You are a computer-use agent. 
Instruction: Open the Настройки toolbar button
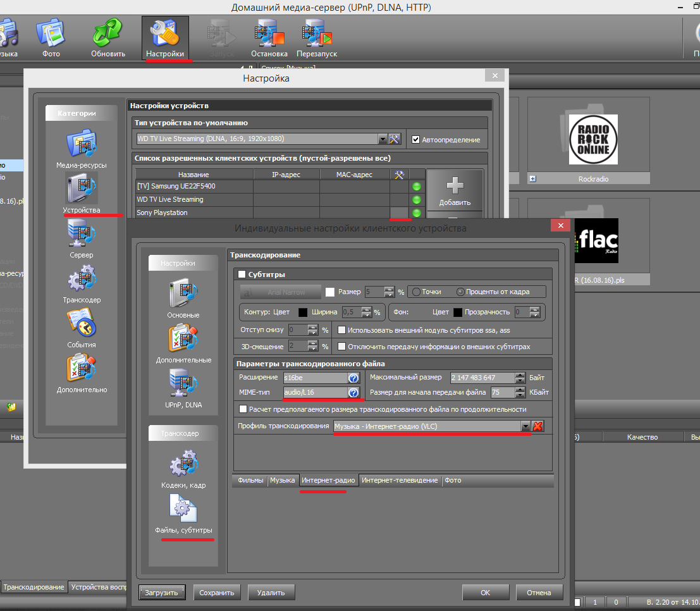pos(165,37)
